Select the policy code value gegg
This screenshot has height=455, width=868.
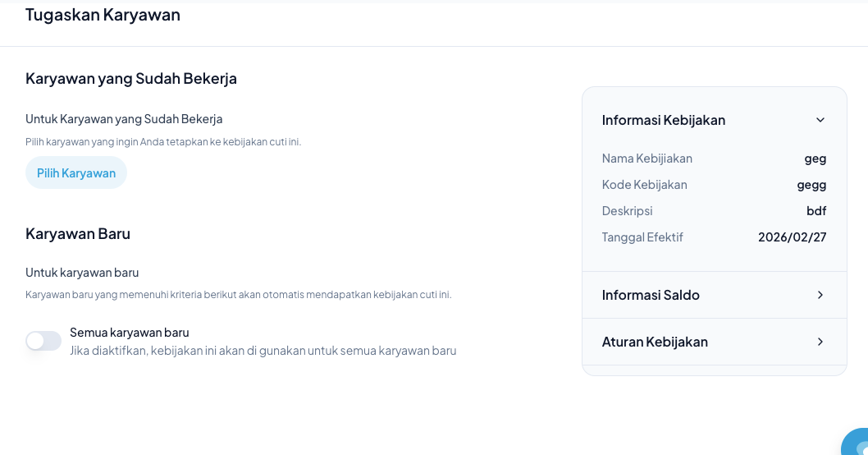811,185
